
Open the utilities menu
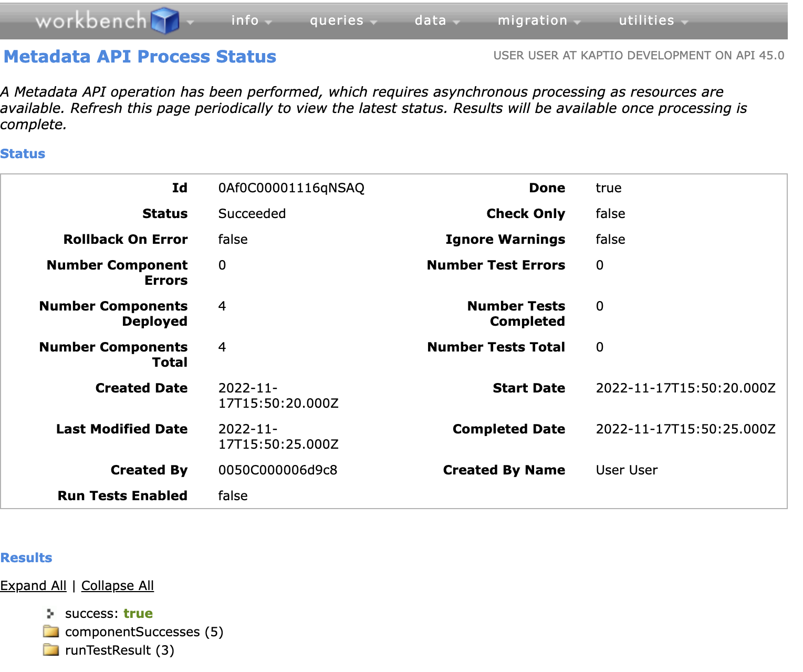pos(646,20)
